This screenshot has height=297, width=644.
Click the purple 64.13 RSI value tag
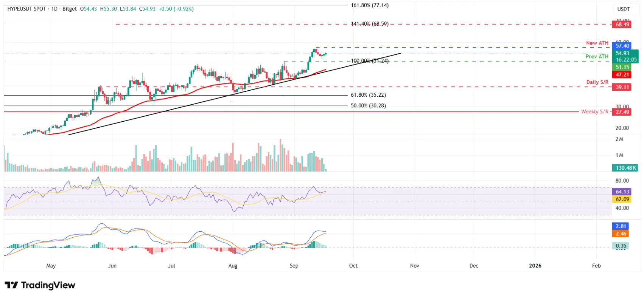(x=622, y=192)
